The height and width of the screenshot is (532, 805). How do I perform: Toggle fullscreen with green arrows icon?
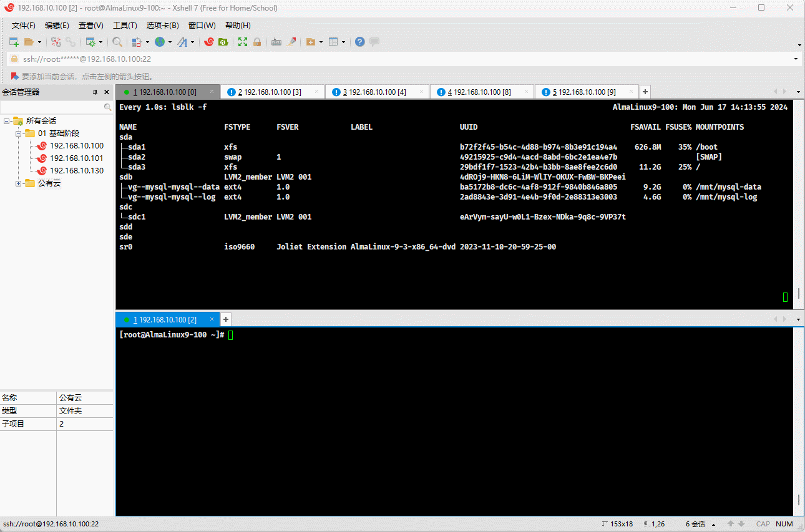pos(243,42)
